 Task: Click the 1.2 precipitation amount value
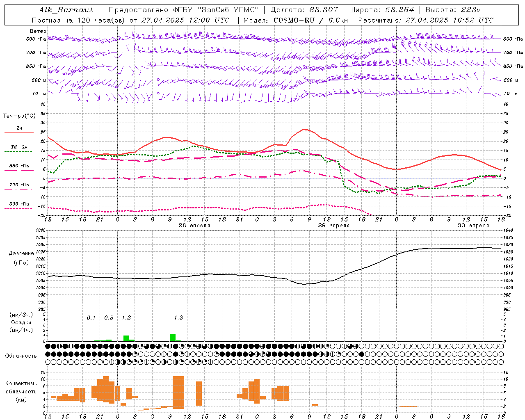tap(126, 318)
